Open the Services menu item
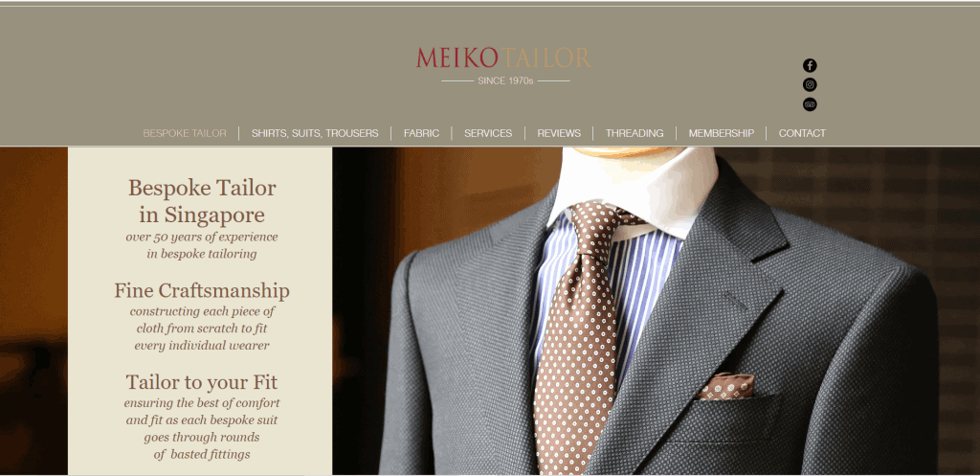This screenshot has height=476, width=980. [487, 133]
